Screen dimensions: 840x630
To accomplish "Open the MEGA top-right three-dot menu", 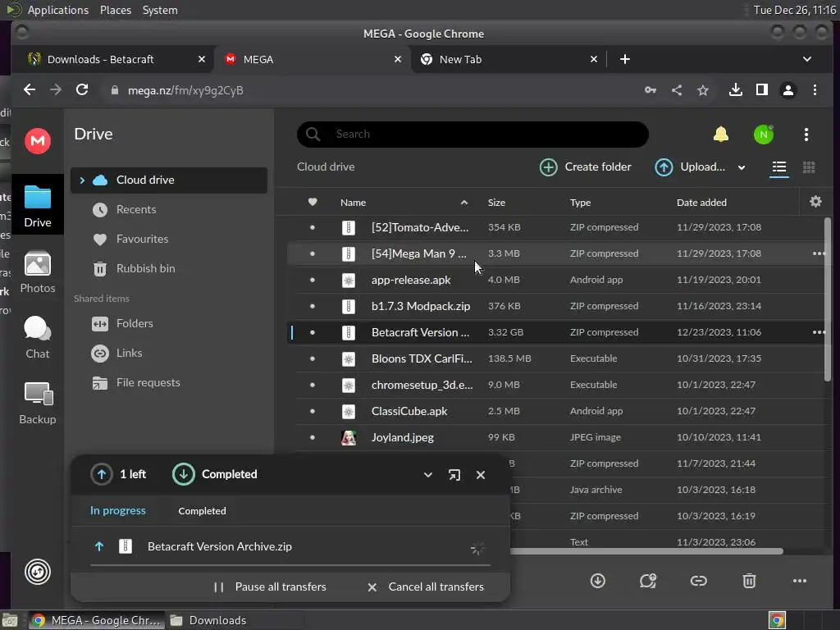I will [806, 135].
